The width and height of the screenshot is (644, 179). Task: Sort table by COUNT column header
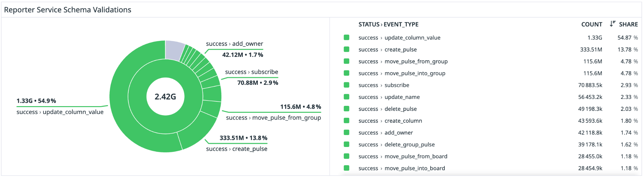pos(591,24)
